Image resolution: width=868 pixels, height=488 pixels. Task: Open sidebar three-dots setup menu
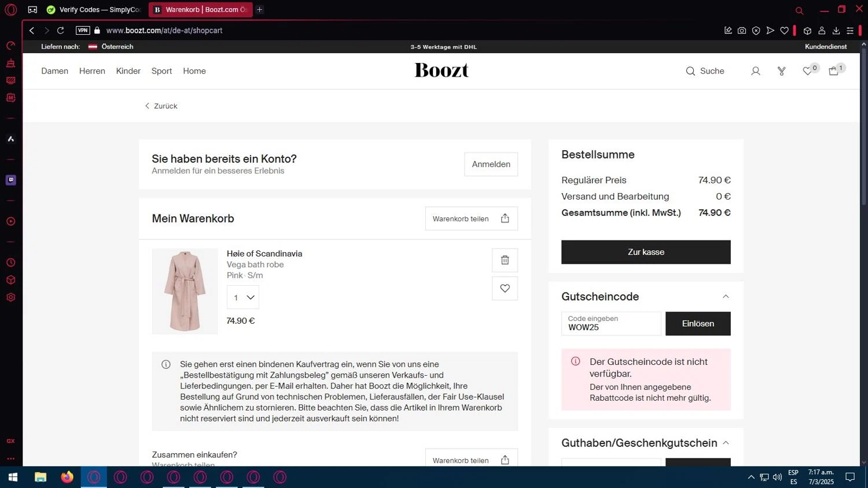click(10, 459)
